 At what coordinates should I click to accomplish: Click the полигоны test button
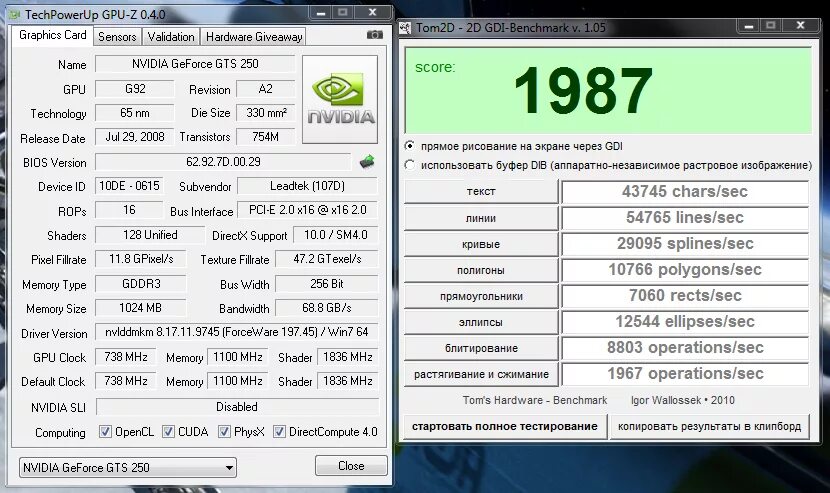tap(481, 270)
